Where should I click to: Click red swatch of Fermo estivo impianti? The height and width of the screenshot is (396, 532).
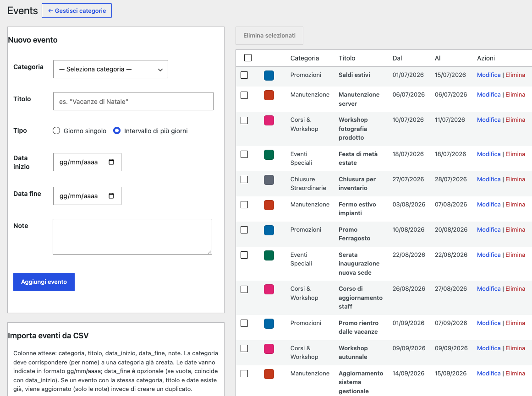point(269,205)
